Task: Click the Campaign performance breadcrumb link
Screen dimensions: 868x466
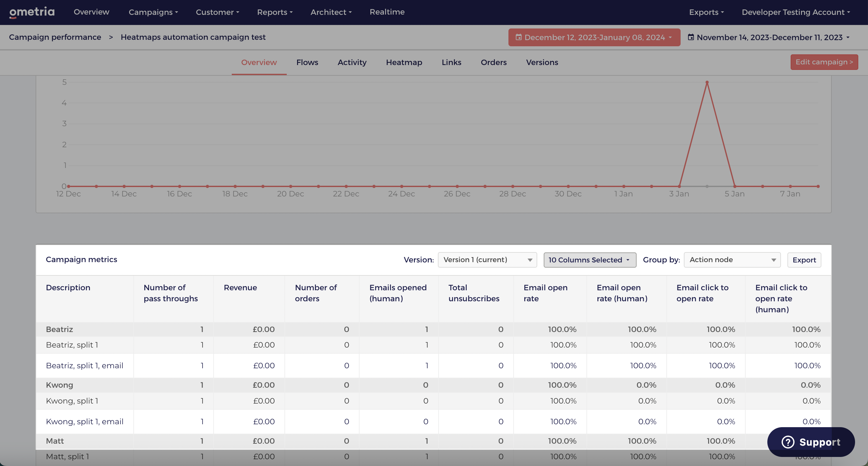Action: point(55,37)
